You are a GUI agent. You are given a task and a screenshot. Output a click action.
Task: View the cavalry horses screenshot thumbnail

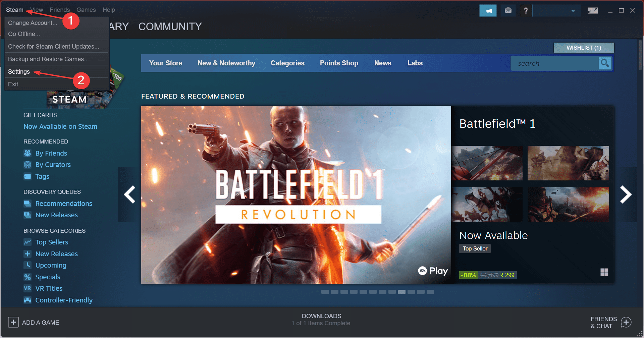tap(487, 205)
